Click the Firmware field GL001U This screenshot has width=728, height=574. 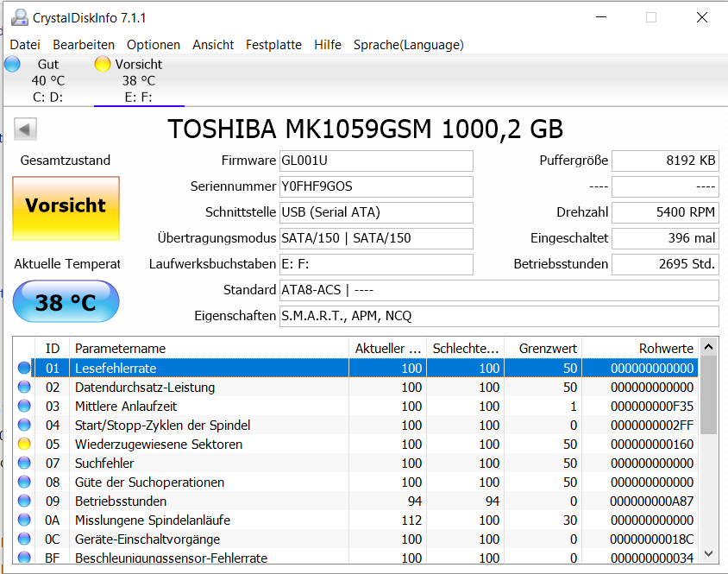pyautogui.click(x=376, y=161)
